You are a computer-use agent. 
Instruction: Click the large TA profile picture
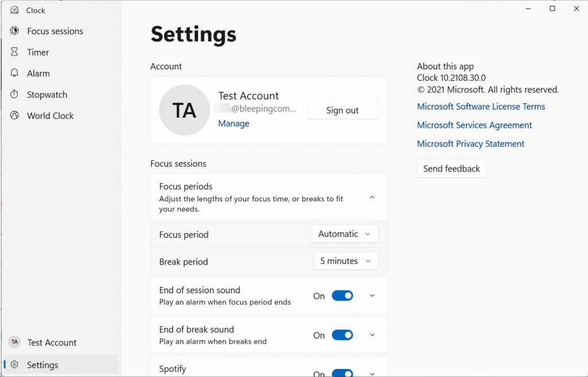coord(184,110)
